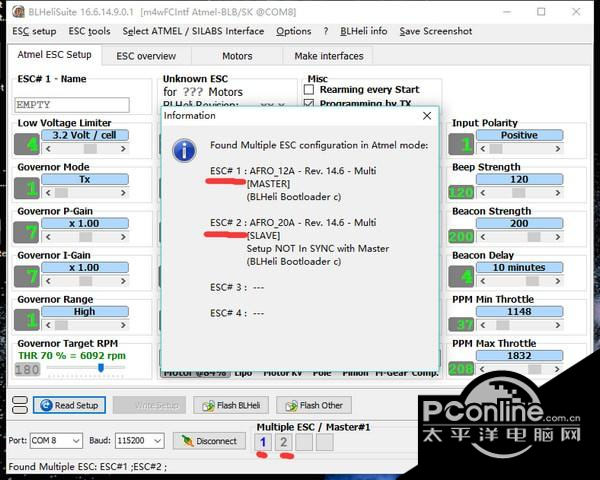Click the status bar Found Multiple ESC text
This screenshot has width=600, height=480.
(88, 467)
